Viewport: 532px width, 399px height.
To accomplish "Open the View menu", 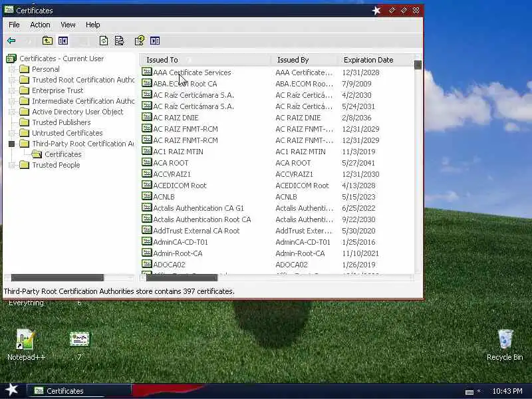I will (x=68, y=25).
